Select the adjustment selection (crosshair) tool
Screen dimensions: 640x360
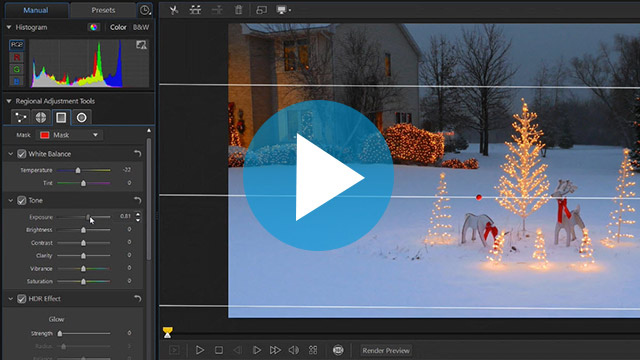coord(41,118)
